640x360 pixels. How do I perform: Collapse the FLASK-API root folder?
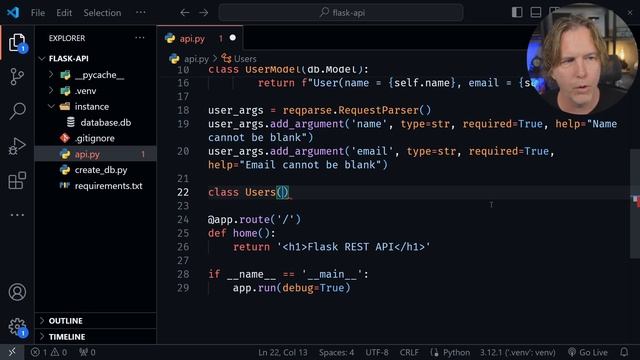pyautogui.click(x=42, y=58)
